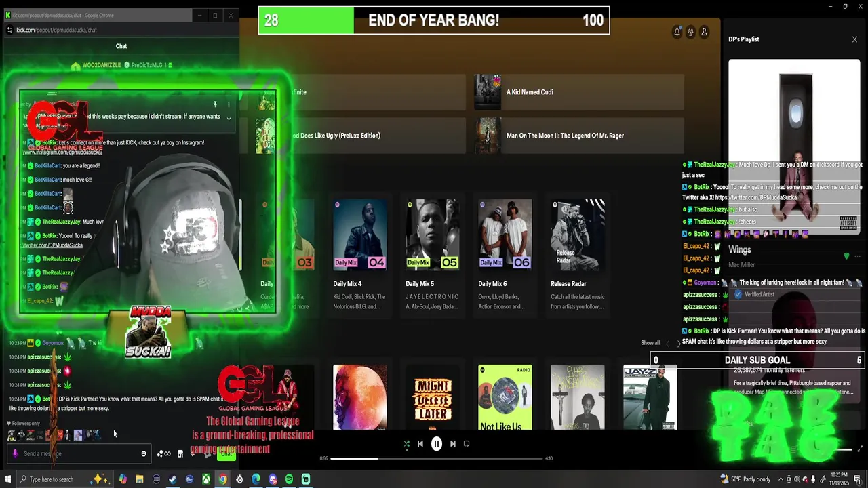Close the DP's Playlist now-playing panel
Image resolution: width=868 pixels, height=488 pixels.
[854, 39]
